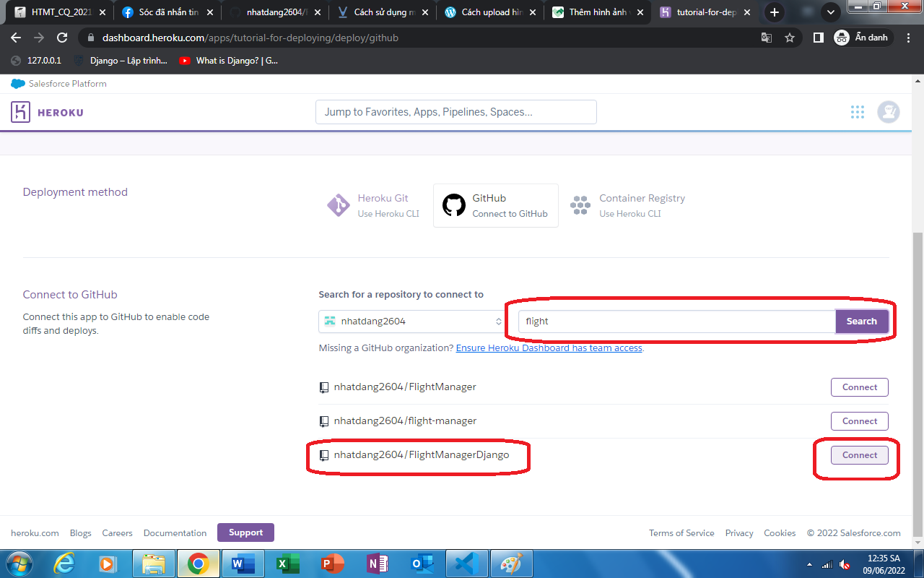Click the taskbar clock showing 12:35 SA

point(884,564)
